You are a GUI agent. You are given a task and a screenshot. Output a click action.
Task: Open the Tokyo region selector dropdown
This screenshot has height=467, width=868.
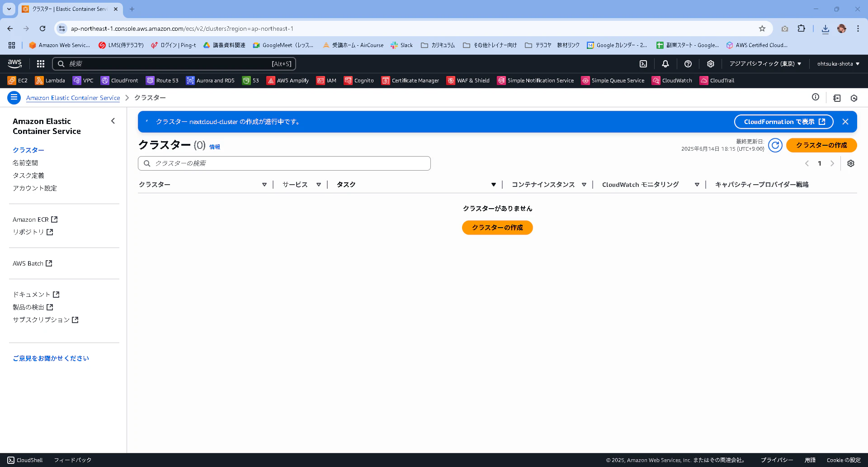pos(765,64)
